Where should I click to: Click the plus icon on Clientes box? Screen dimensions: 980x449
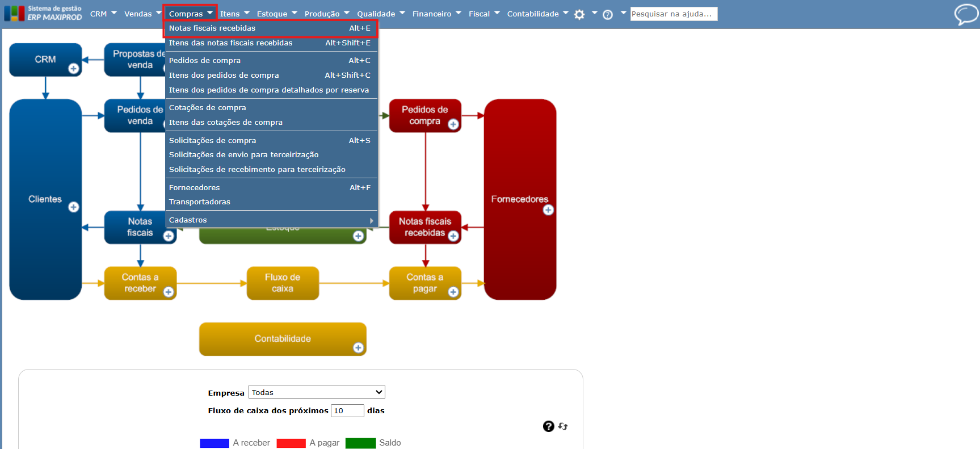(73, 207)
